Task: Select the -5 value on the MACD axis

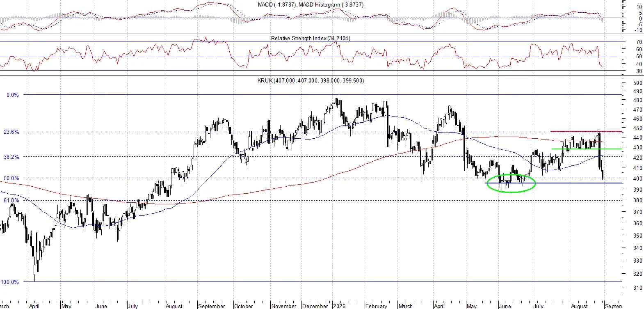Action: click(x=639, y=24)
